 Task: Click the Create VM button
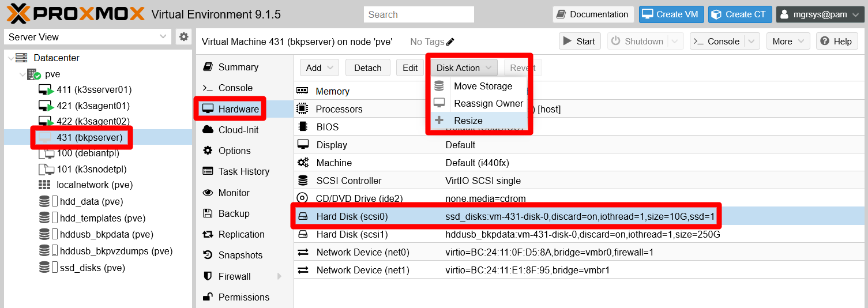click(x=671, y=14)
